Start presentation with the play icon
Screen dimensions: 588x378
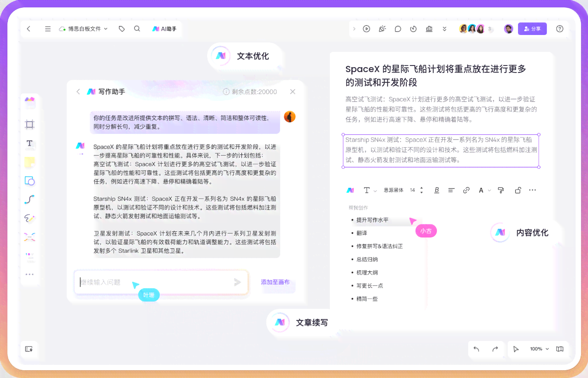pos(366,29)
